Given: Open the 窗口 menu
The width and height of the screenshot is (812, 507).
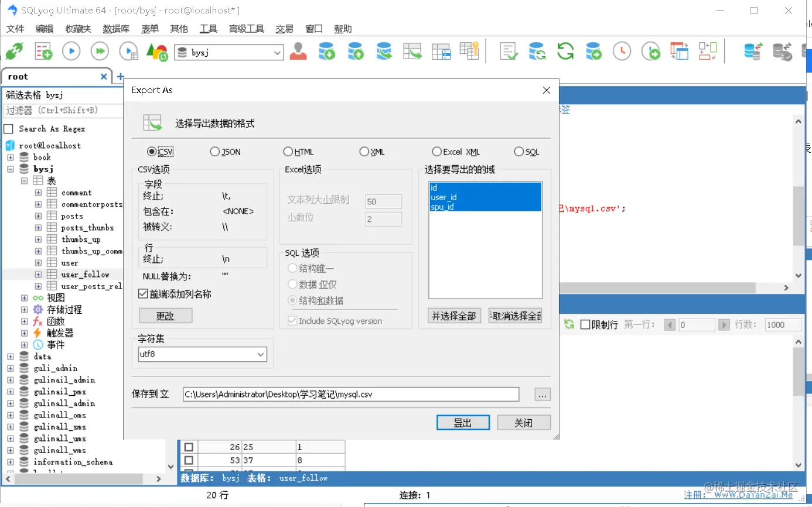Looking at the screenshot, I should [314, 29].
